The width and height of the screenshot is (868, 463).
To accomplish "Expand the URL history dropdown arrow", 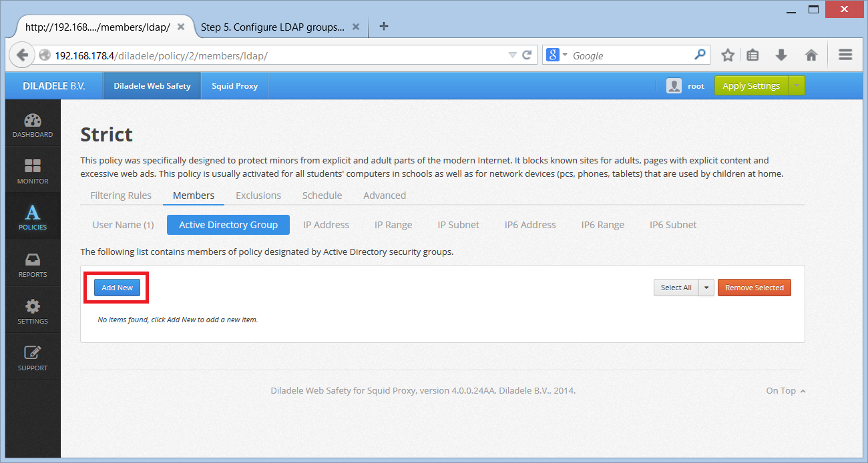I will 512,55.
